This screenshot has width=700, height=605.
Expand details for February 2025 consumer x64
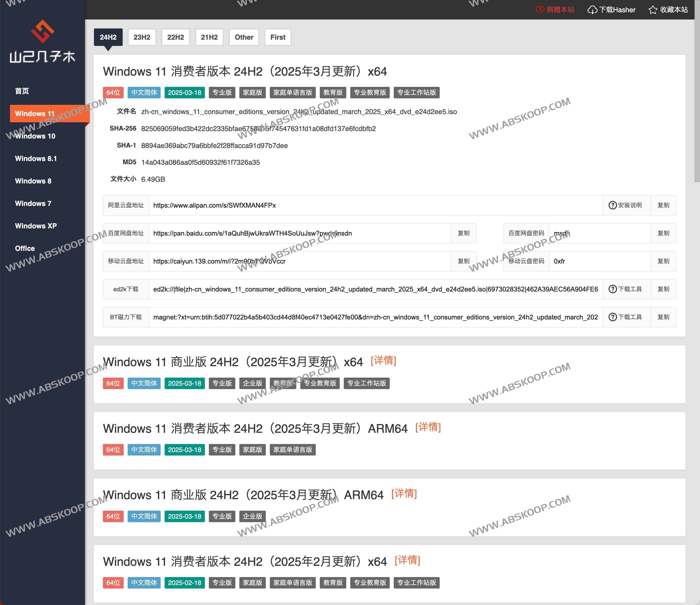[x=407, y=560]
